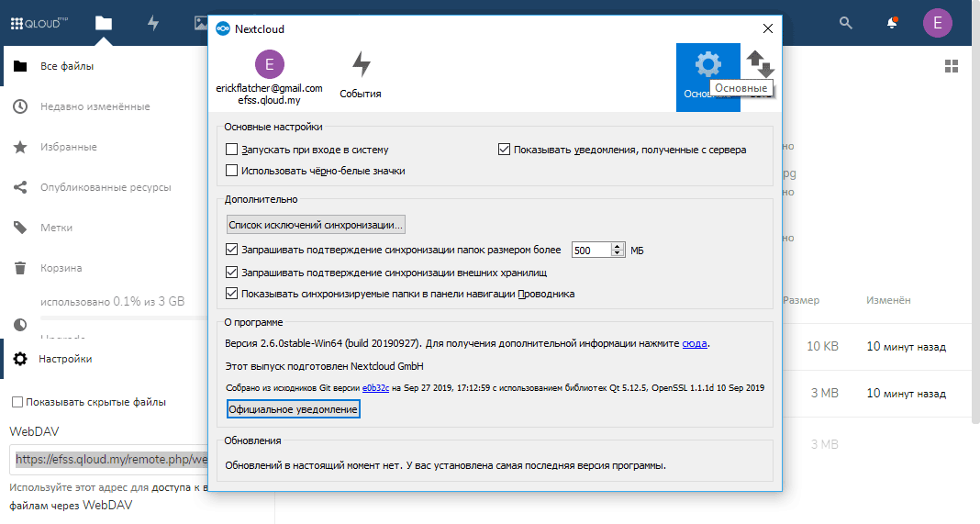Viewport: 980px width, 524px height.
Task: Open the Gallery image icon in top bar
Action: point(201,24)
